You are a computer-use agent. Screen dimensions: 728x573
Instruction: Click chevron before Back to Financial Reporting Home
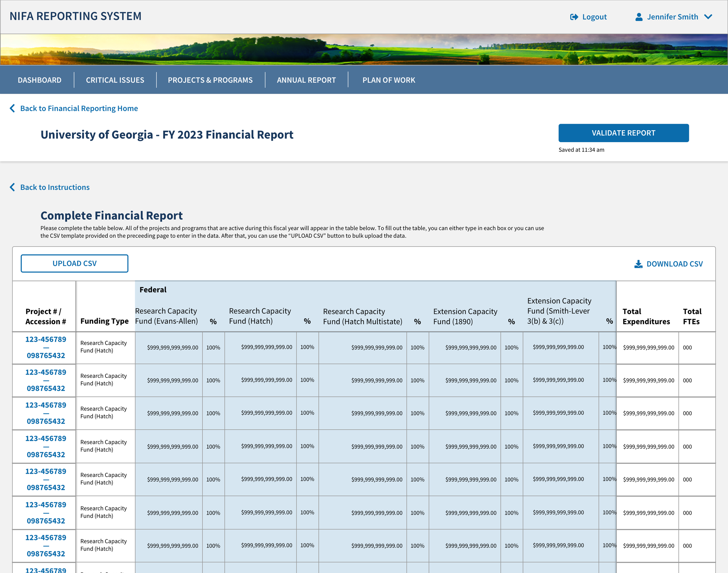(x=13, y=108)
